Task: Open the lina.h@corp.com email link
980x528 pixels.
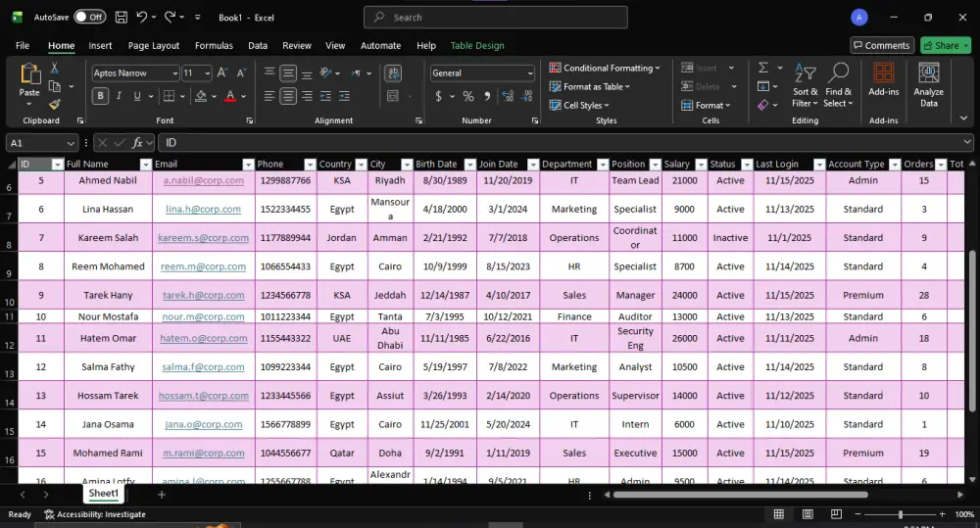Action: pos(203,210)
